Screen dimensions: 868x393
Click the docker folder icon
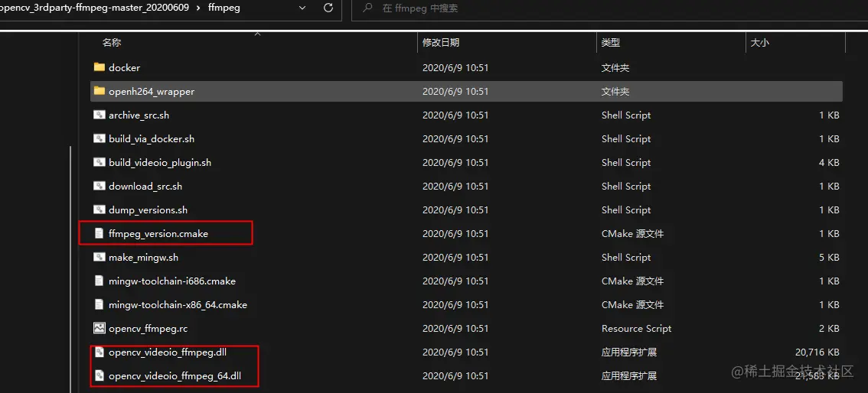point(99,67)
